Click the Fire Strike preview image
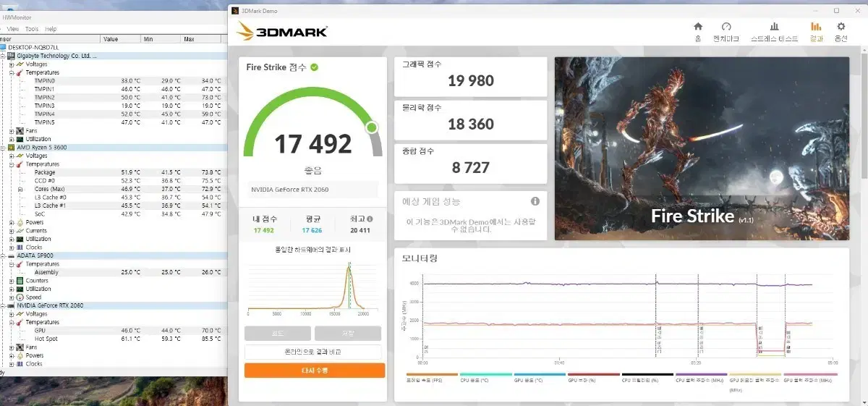Screen dimensions: 868x406 pos(702,148)
